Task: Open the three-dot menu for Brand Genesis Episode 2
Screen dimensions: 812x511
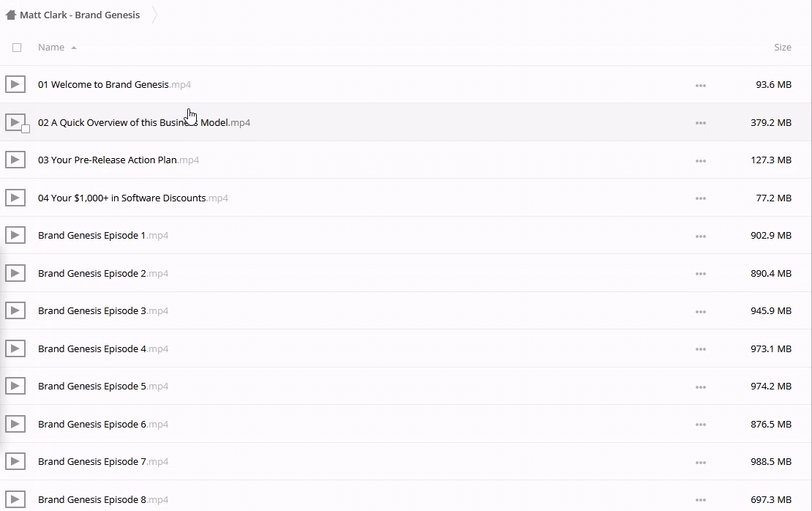Action: [x=700, y=274]
